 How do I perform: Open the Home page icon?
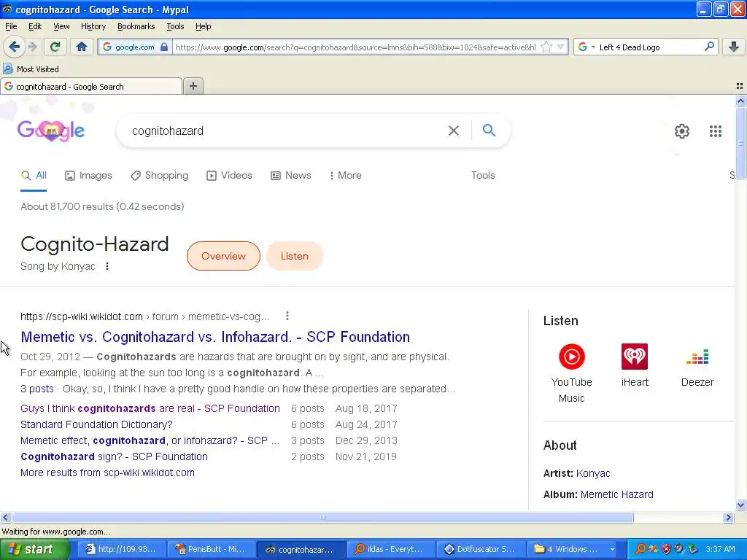(x=82, y=47)
